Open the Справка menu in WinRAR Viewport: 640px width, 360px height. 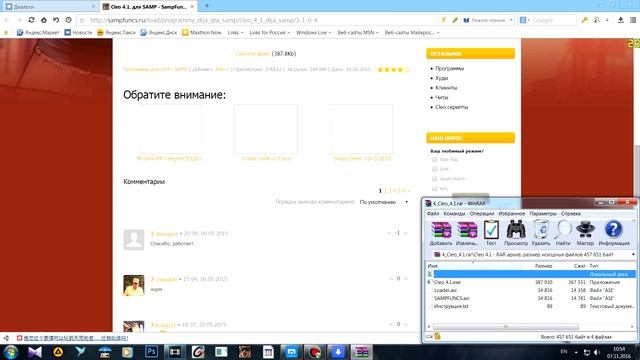coord(571,213)
